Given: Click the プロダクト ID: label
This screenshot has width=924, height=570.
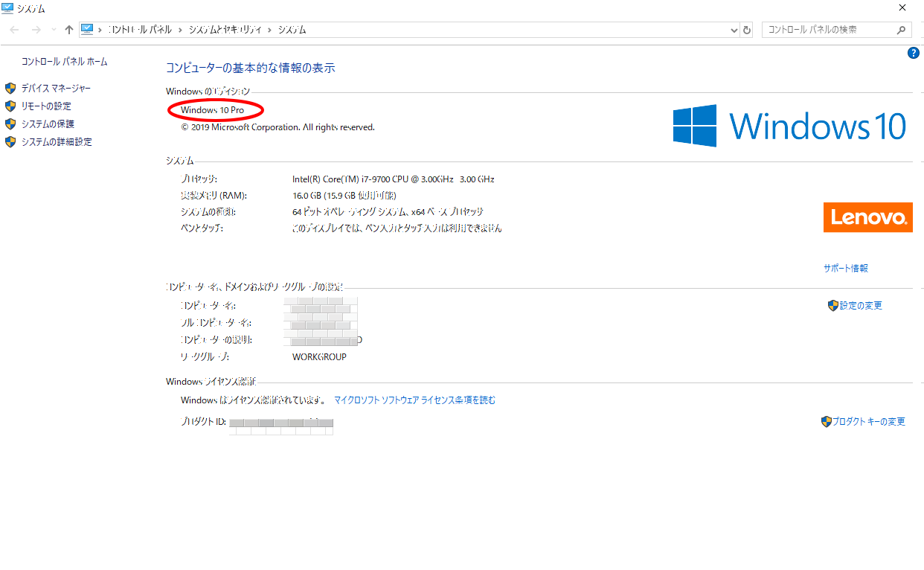Looking at the screenshot, I should [203, 422].
